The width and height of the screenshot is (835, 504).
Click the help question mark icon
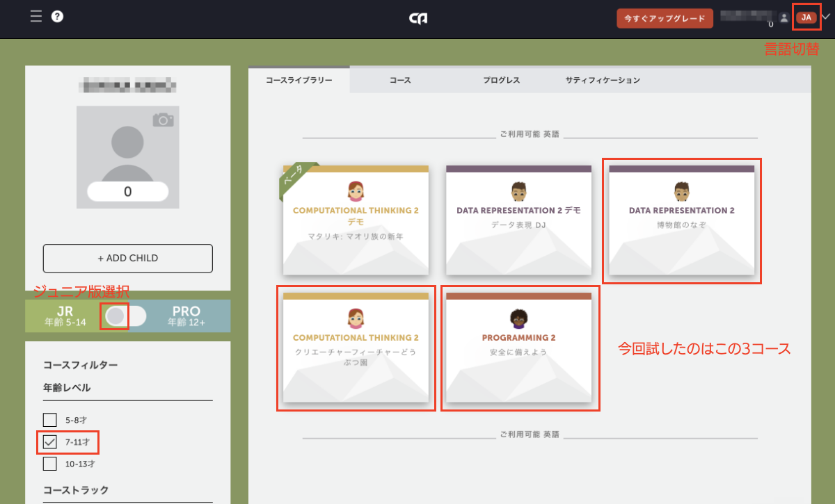click(57, 17)
